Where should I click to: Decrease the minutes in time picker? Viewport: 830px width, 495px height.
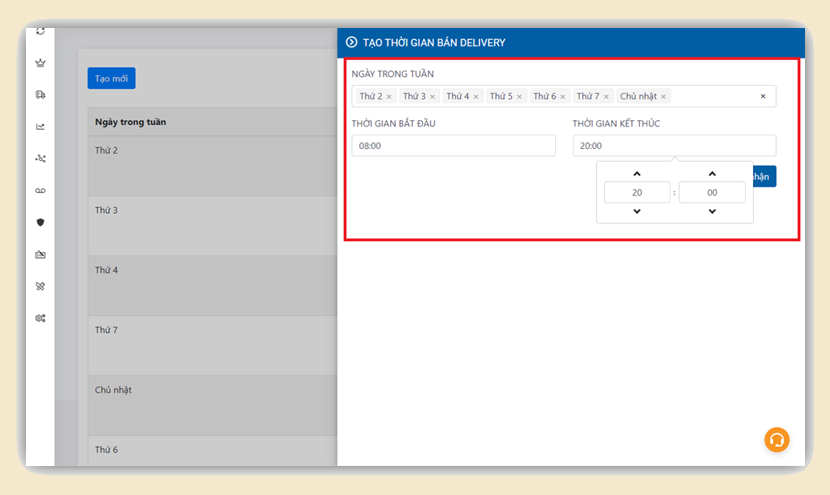click(x=712, y=211)
